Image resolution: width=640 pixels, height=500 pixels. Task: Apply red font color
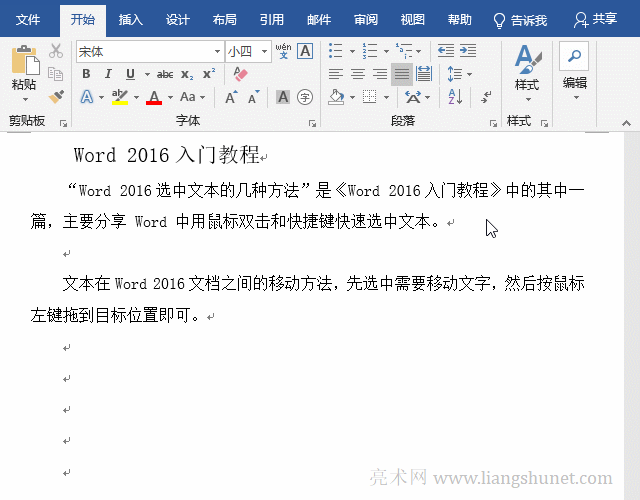[x=154, y=98]
